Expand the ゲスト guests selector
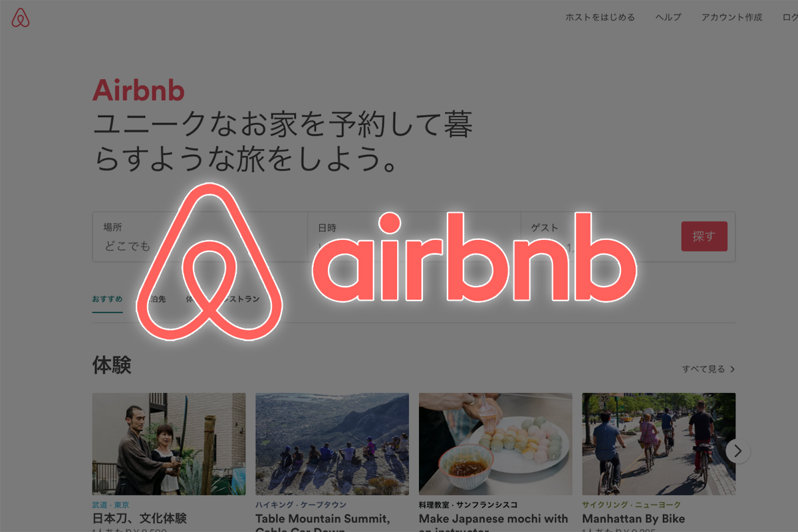This screenshot has height=532, width=798. click(598, 237)
